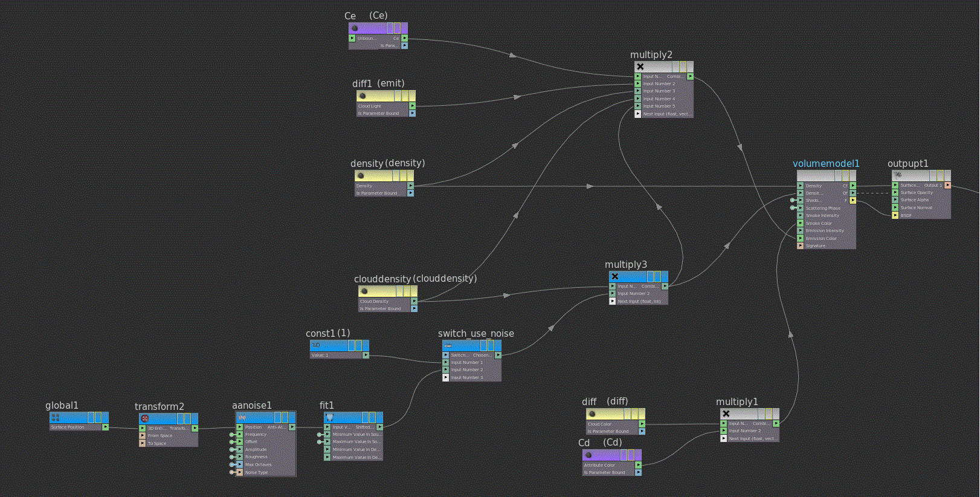
Task: Click 'Emission Color' on volumemodel1
Action: coord(821,238)
